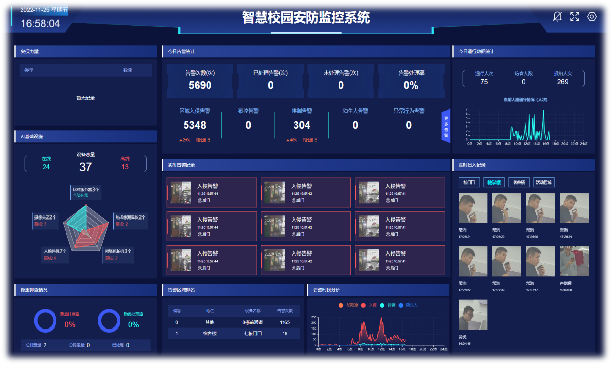This screenshot has width=613, height=366.
Task: Open the red-background face snapshot thumbnail
Action: [574, 261]
